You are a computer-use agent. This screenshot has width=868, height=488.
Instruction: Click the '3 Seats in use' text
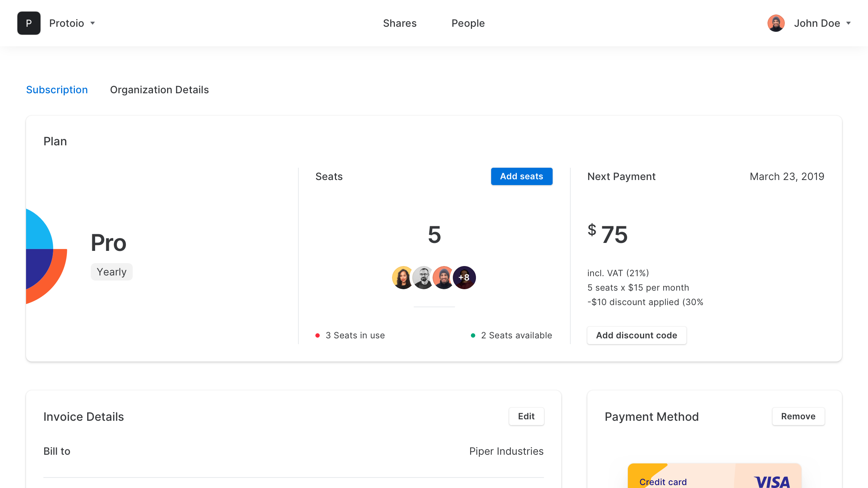click(x=355, y=335)
